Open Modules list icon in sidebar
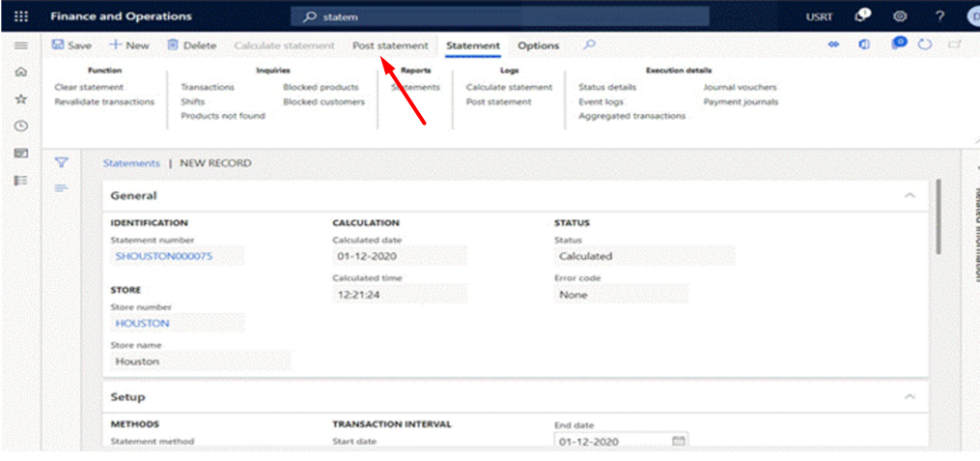Viewport: 980px width, 461px height. tap(20, 180)
